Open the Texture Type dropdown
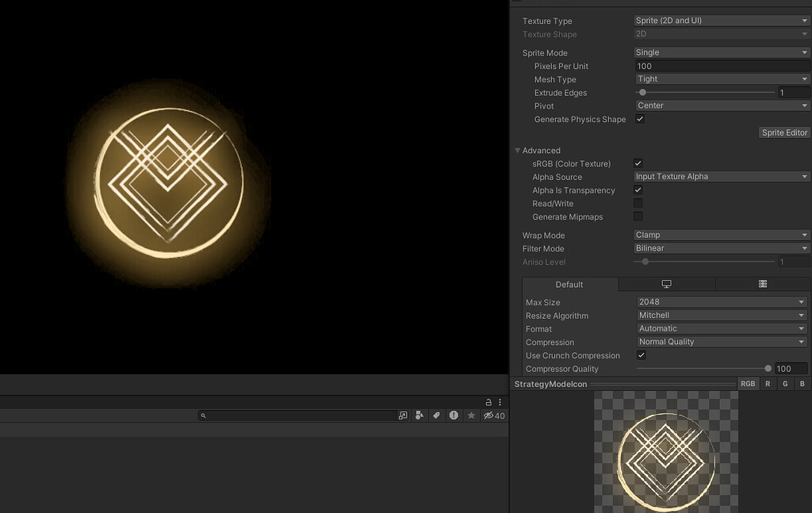812x513 pixels. [x=722, y=21]
